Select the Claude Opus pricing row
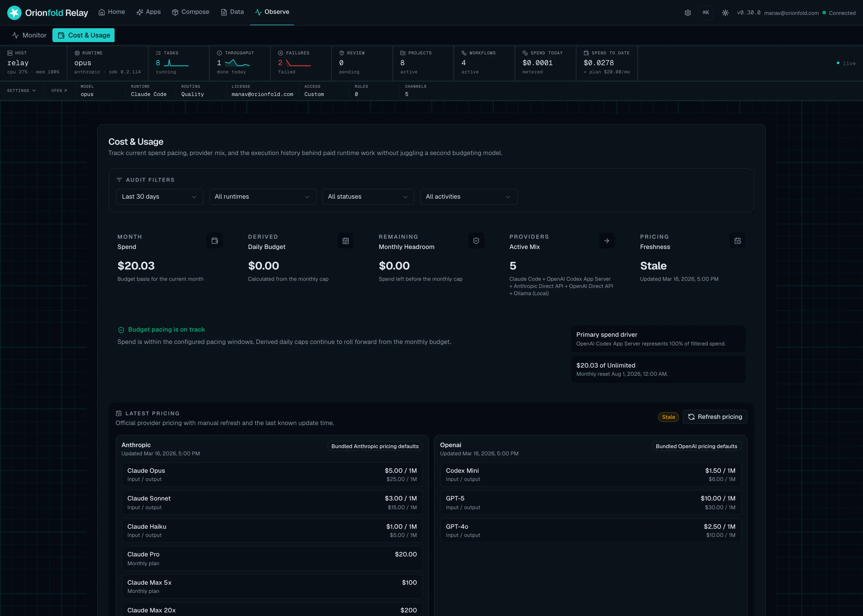Screen dimensions: 863x616 pyautogui.click(x=272, y=475)
